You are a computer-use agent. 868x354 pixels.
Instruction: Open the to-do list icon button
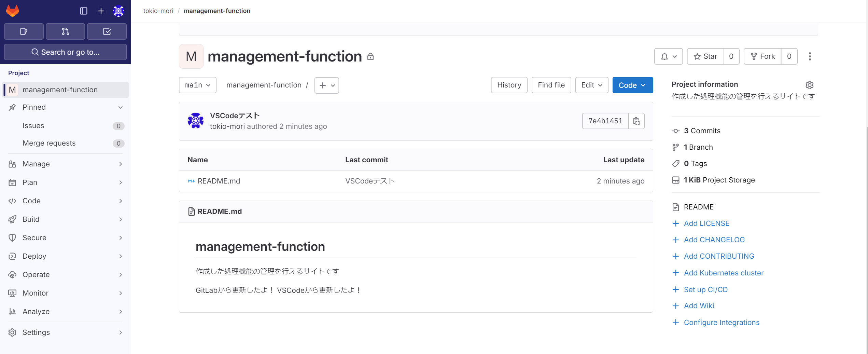[107, 31]
